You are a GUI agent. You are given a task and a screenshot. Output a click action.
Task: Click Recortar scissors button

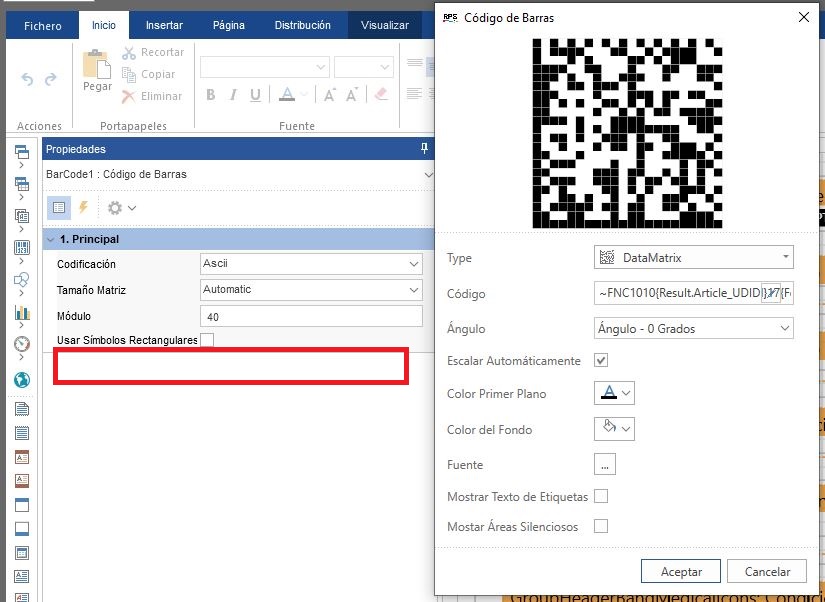tap(153, 52)
